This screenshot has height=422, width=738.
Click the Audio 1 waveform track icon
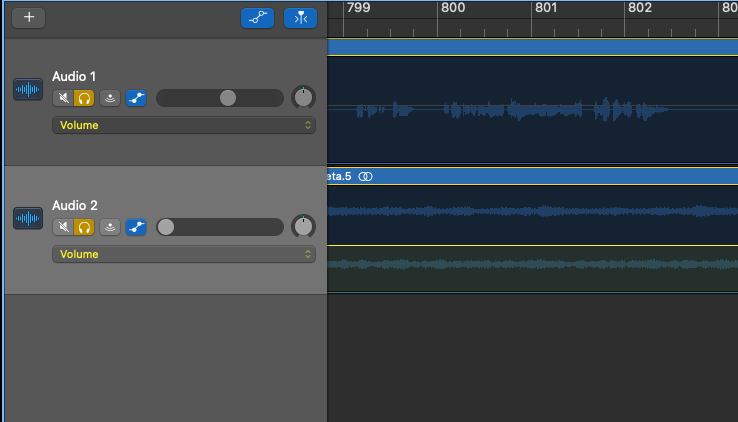pyautogui.click(x=28, y=89)
